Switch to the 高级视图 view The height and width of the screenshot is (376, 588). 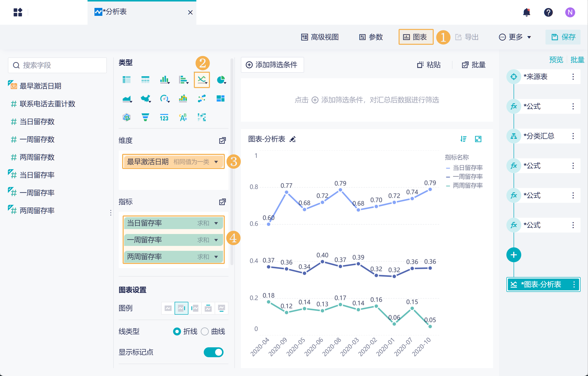point(320,37)
